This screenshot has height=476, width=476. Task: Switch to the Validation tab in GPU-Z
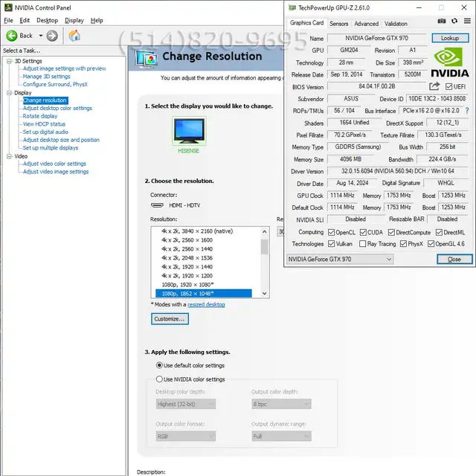396,23
